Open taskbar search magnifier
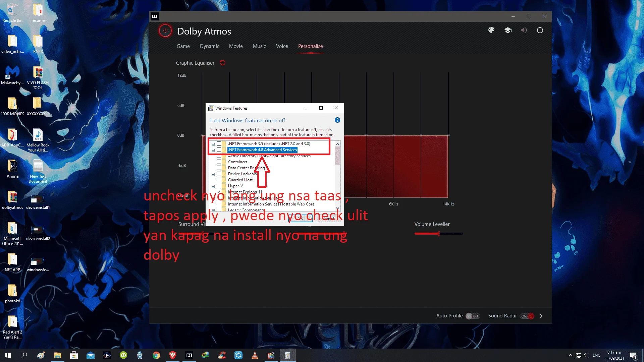The width and height of the screenshot is (644, 362). point(24,355)
